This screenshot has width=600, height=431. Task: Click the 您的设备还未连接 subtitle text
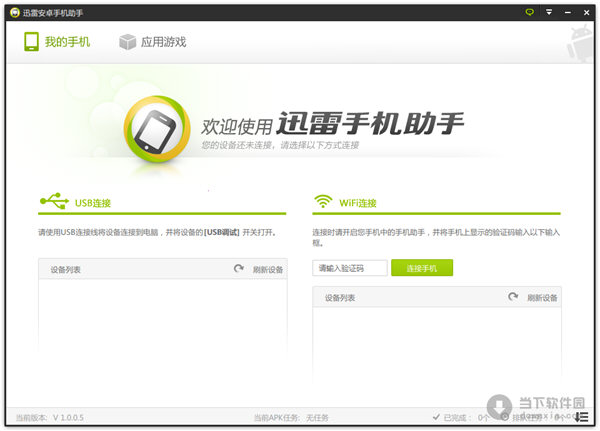(x=280, y=145)
